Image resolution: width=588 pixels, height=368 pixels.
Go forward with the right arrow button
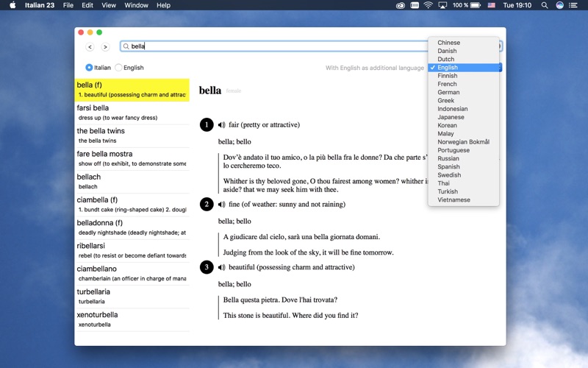point(105,46)
